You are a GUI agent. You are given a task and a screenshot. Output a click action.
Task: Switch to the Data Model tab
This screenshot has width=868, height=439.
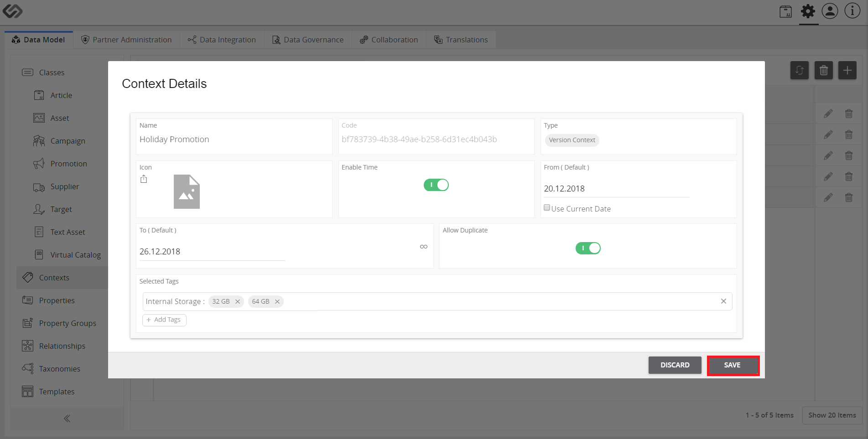click(39, 40)
